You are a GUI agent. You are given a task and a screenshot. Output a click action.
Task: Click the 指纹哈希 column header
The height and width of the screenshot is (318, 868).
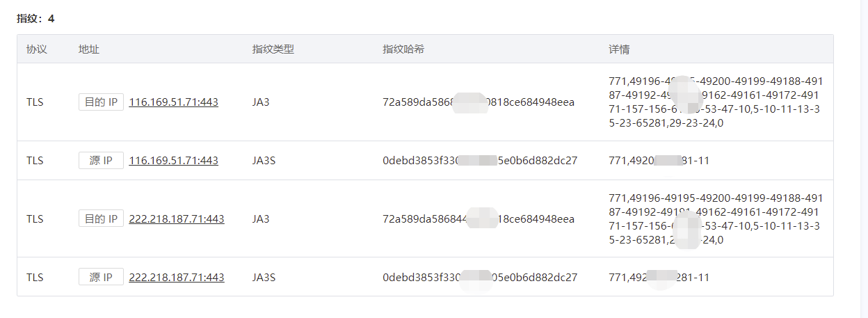403,50
